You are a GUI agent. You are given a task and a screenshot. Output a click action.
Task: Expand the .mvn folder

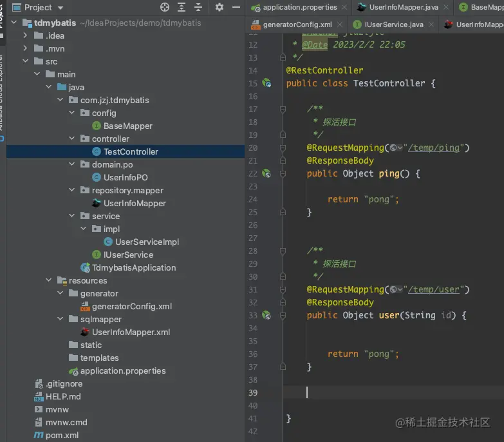(25, 48)
